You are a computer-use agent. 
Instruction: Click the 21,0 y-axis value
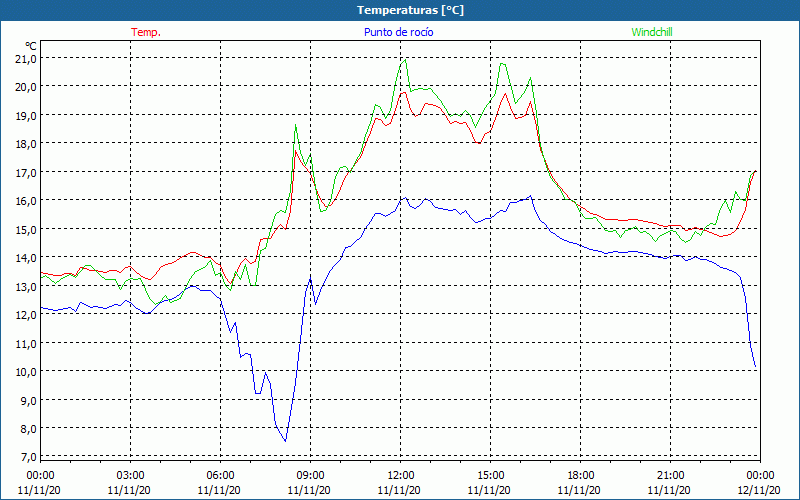pyautogui.click(x=26, y=58)
